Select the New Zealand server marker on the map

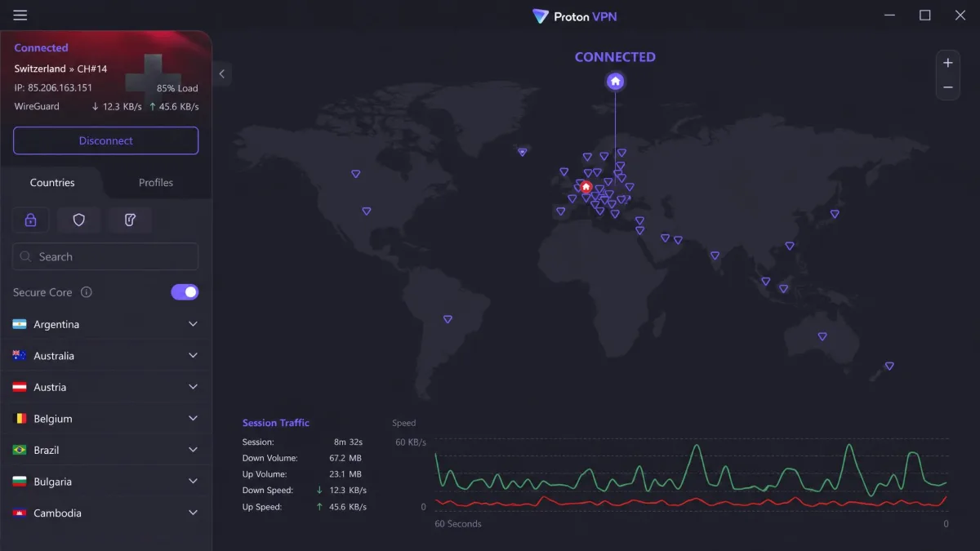[x=889, y=366]
